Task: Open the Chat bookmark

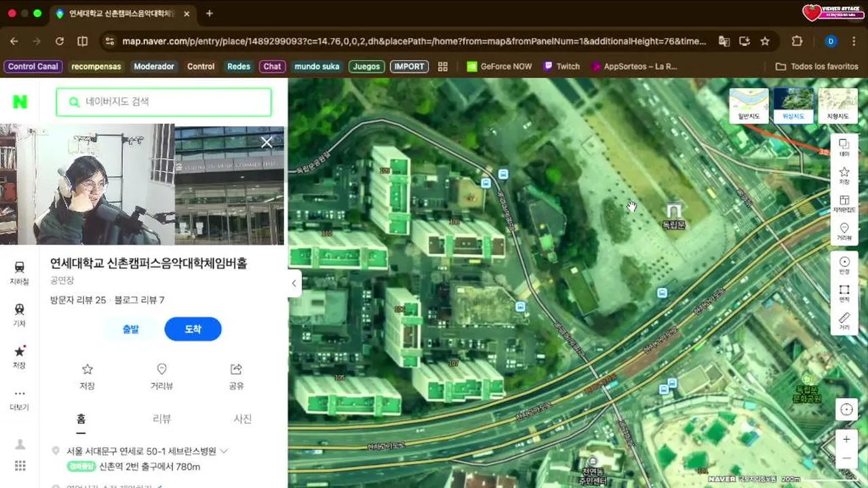Action: [272, 66]
